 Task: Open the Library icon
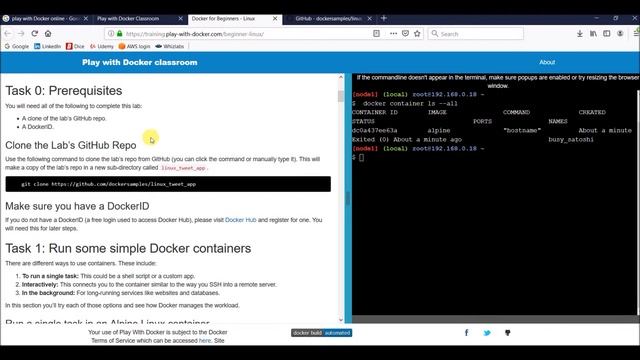593,34
